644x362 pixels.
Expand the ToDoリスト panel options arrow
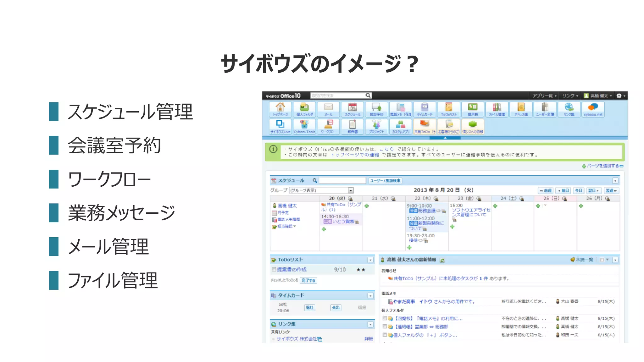click(x=370, y=260)
